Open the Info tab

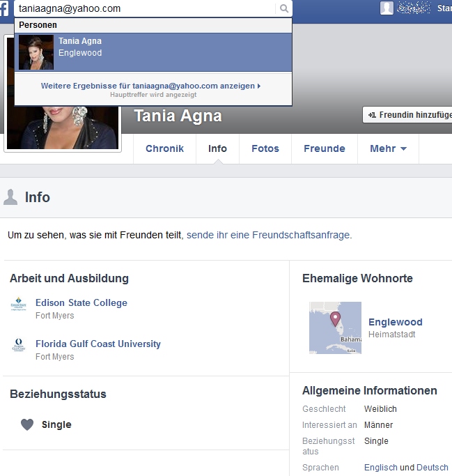(x=217, y=148)
